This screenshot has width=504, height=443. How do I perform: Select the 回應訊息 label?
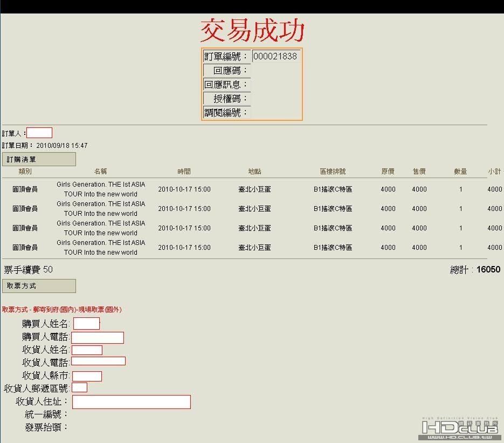(226, 85)
